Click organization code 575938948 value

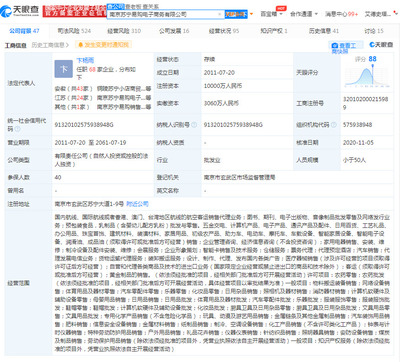pos(358,125)
